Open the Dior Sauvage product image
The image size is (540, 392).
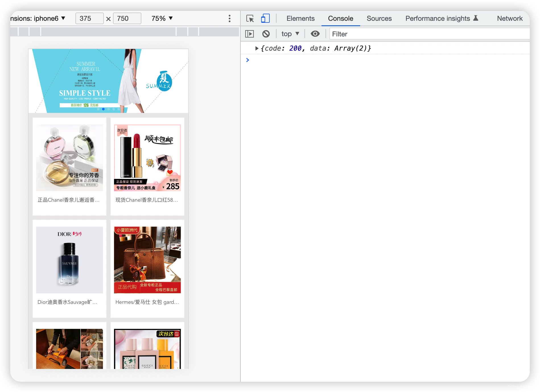click(x=69, y=260)
